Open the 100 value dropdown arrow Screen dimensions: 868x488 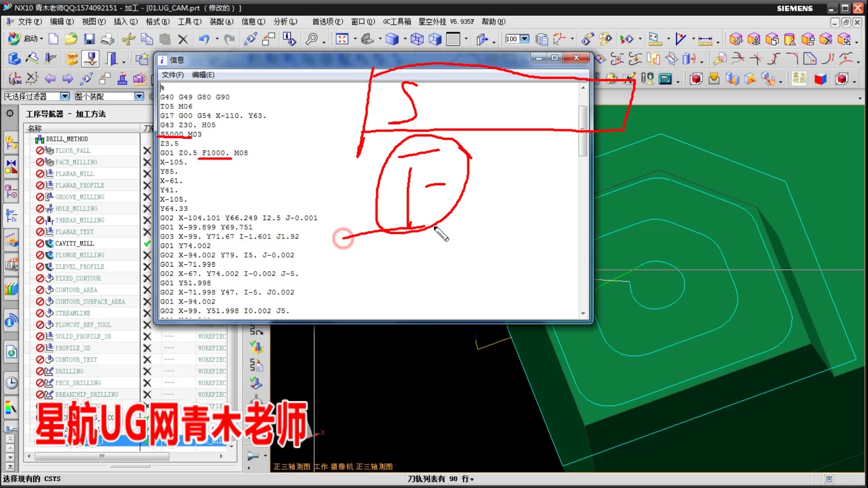click(x=524, y=39)
